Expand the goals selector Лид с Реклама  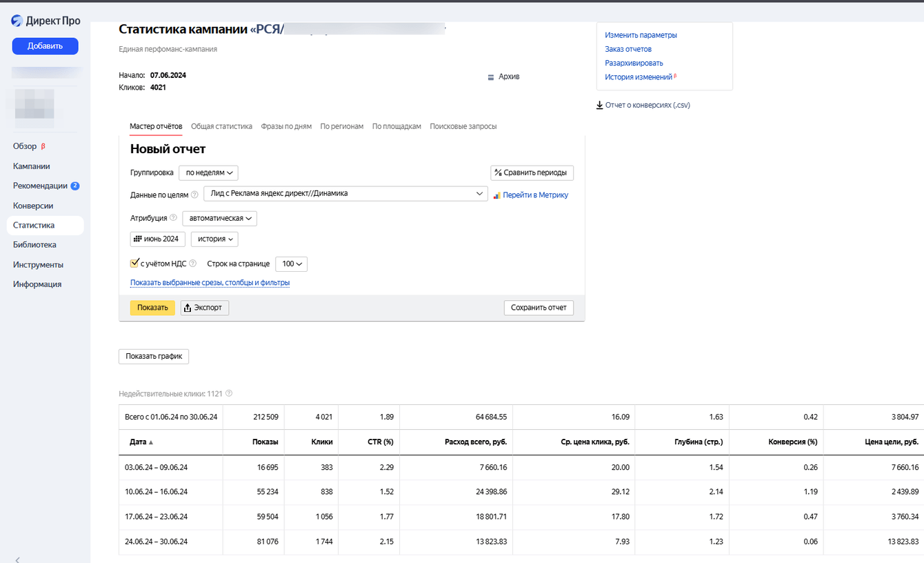(345, 194)
